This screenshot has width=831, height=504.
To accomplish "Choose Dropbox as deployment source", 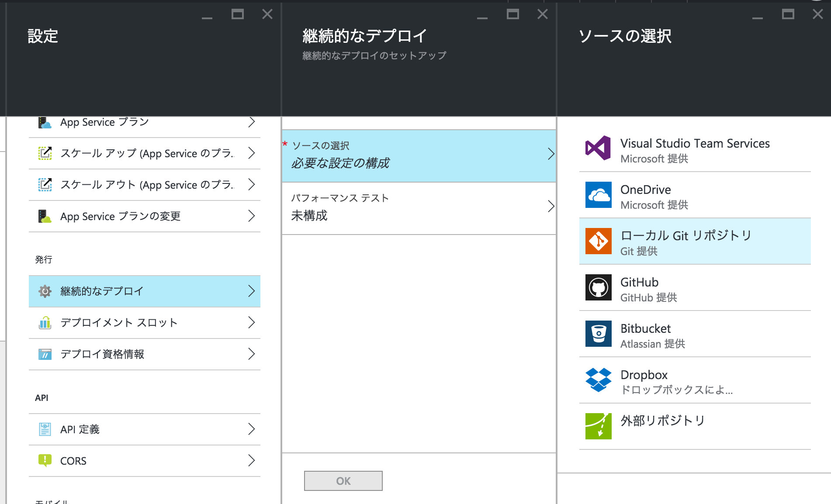I will point(695,380).
